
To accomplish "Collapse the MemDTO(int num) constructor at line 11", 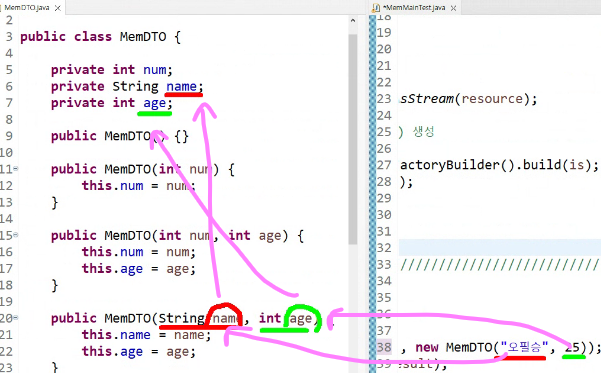I will pos(16,168).
